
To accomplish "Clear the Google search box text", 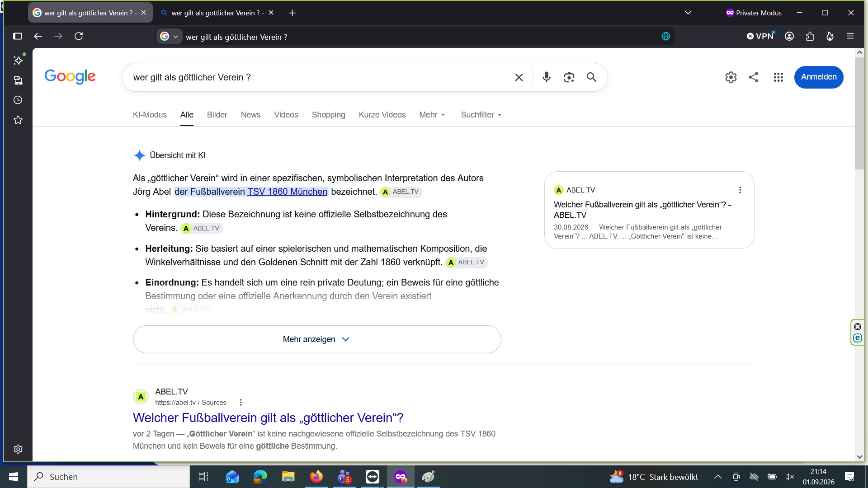I will [519, 77].
